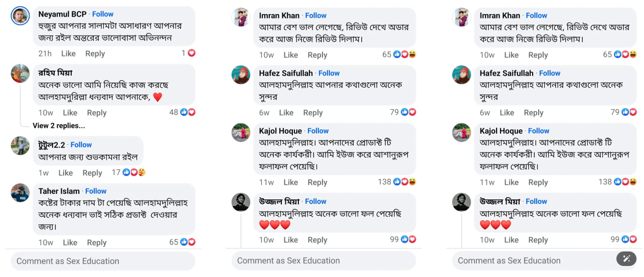Reply to রহিম মিয়া's comment
Image resolution: width=644 pixels, height=277 pixels.
(x=96, y=113)
